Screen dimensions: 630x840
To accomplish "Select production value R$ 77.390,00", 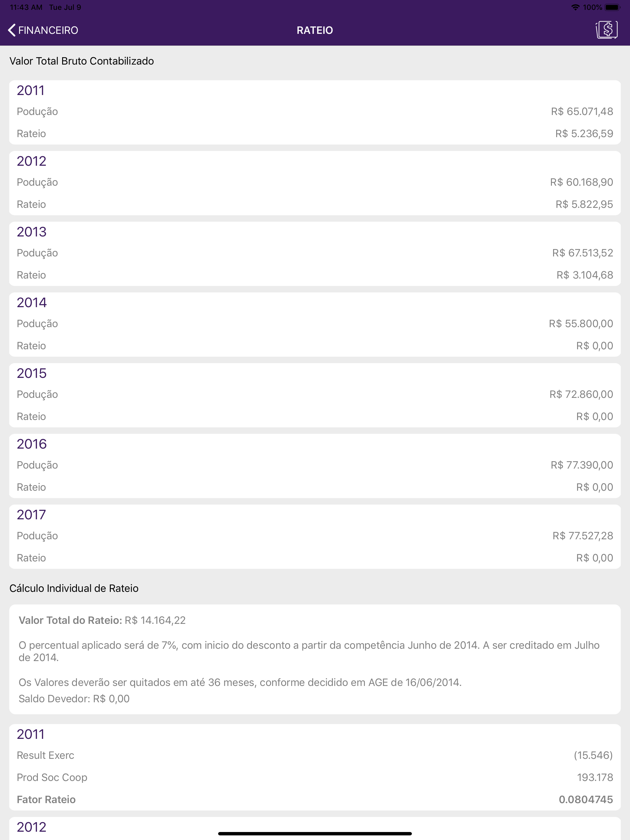I will [582, 465].
